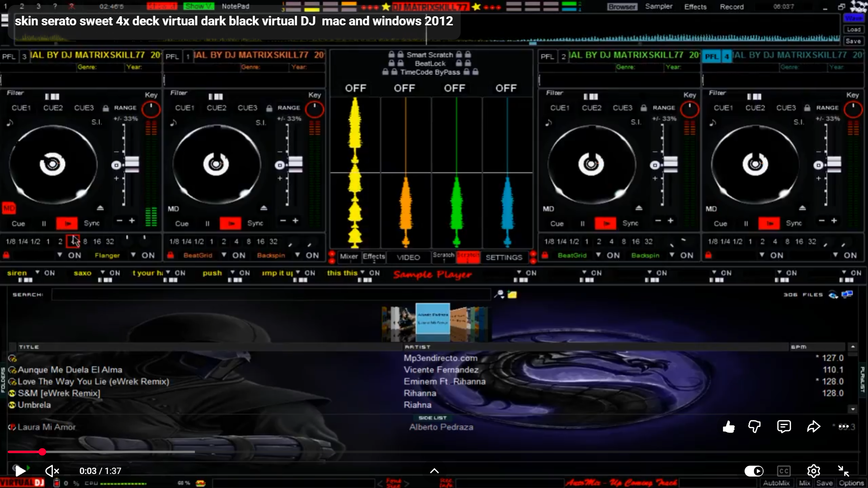Click the yellow folder icon beside search
The width and height of the screenshot is (868, 488).
512,295
